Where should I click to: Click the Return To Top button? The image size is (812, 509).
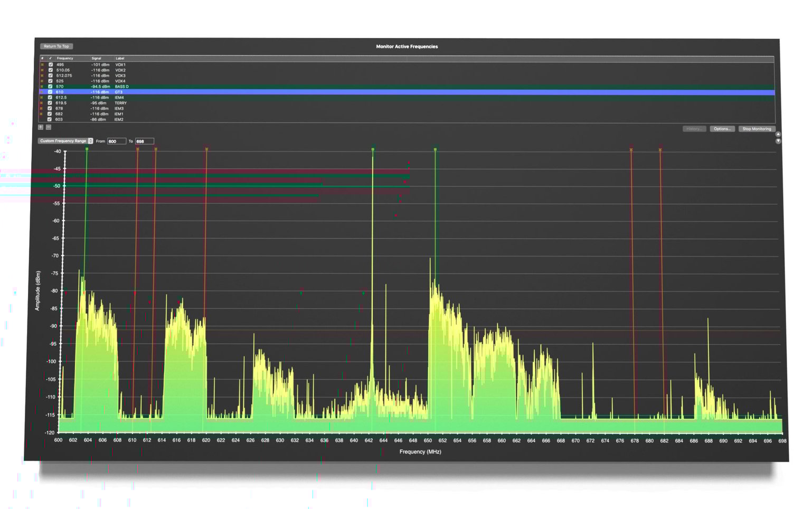point(56,46)
